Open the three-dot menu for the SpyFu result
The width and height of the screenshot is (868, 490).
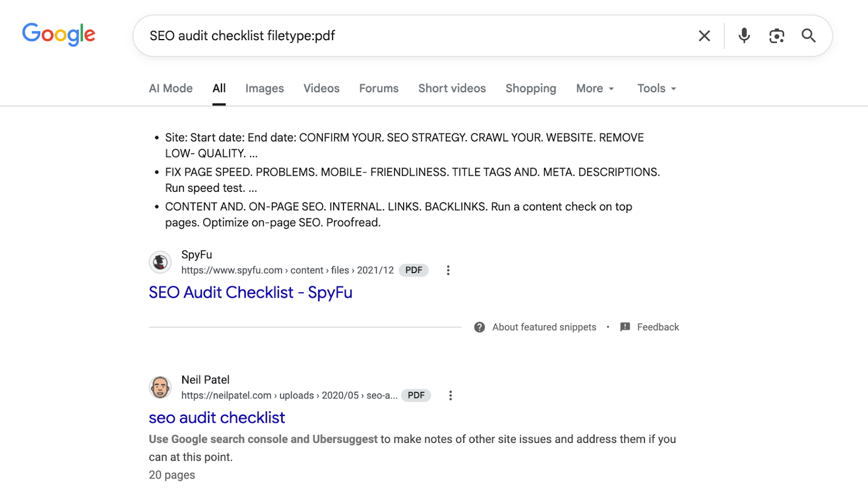pyautogui.click(x=448, y=270)
